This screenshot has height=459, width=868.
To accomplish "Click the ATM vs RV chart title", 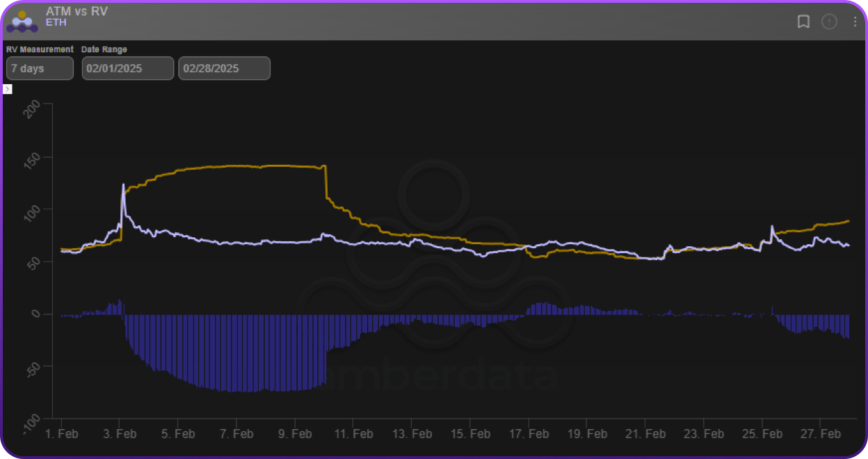I will 77,12.
